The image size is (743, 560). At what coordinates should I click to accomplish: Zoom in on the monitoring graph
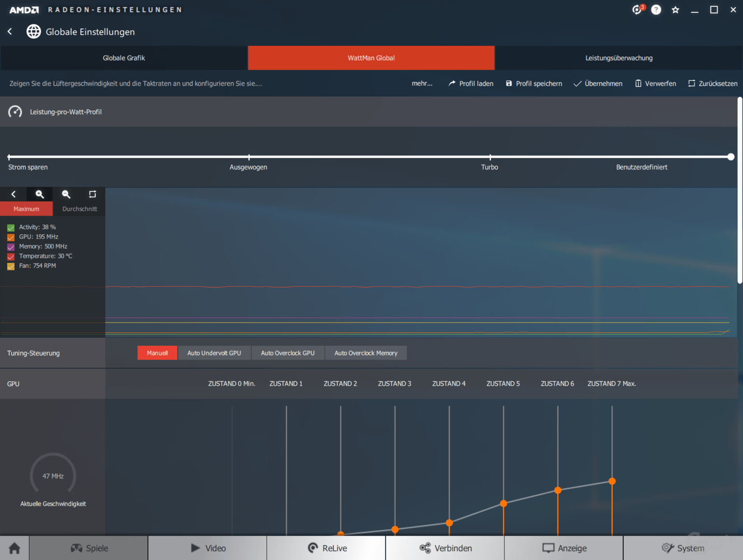(x=39, y=194)
